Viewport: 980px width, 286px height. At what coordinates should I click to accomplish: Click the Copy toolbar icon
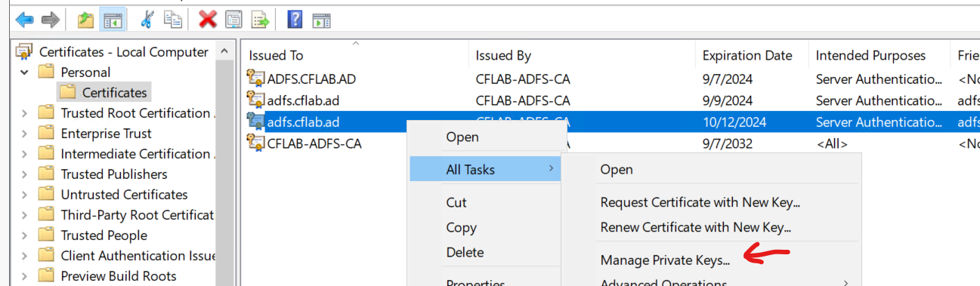point(173,20)
